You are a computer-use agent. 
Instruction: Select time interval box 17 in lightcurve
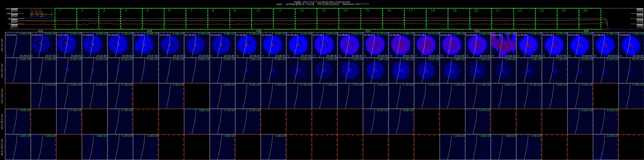pyautogui.click(x=415, y=19)
